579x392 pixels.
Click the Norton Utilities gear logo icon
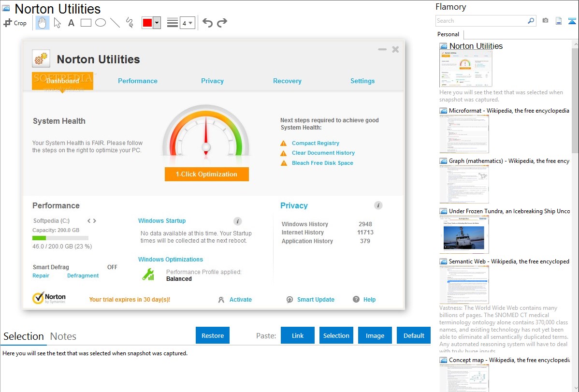(41, 59)
